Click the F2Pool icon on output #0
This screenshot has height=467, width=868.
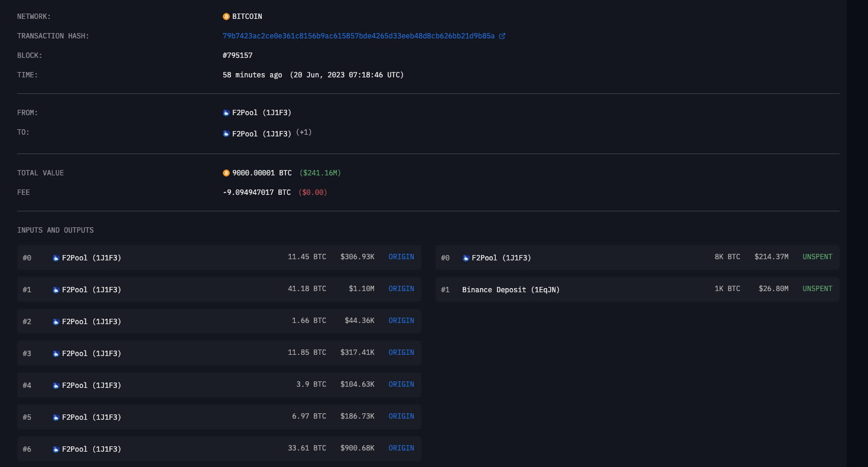point(466,257)
